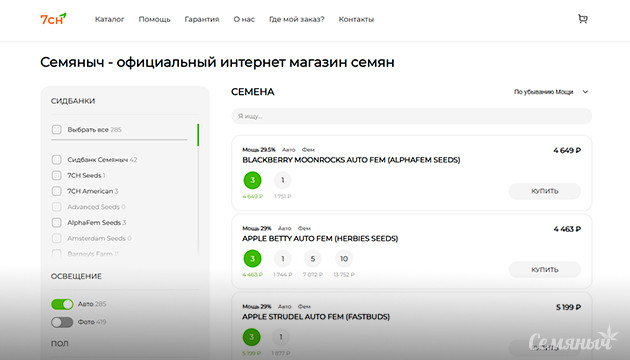Open Apple Betty Auto Fem product title
The width and height of the screenshot is (630, 360).
point(320,239)
